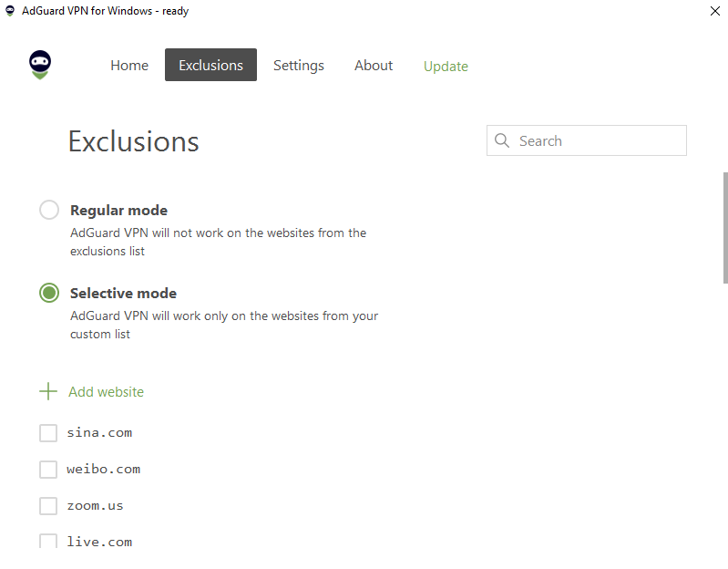The width and height of the screenshot is (728, 569).
Task: Enable the weibo.com exclusion checkbox
Action: click(48, 470)
